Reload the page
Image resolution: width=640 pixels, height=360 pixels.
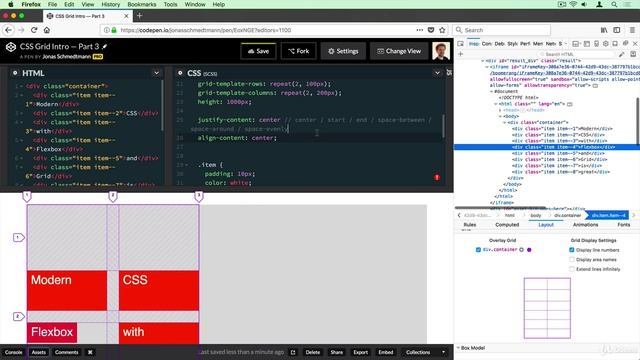point(34,30)
